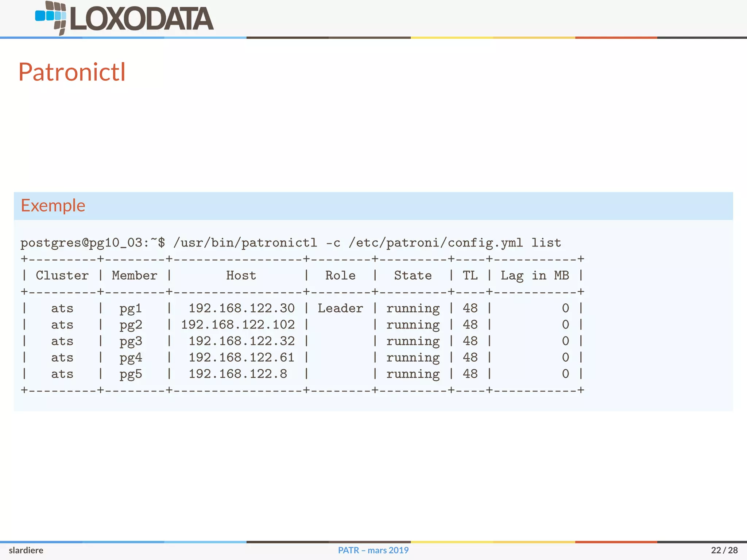Click the Leader role cell
The image size is (747, 560).
[340, 308]
